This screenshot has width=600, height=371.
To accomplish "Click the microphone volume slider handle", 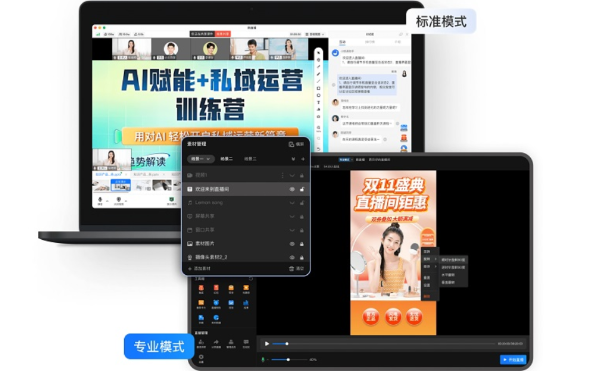I will pos(288,360).
